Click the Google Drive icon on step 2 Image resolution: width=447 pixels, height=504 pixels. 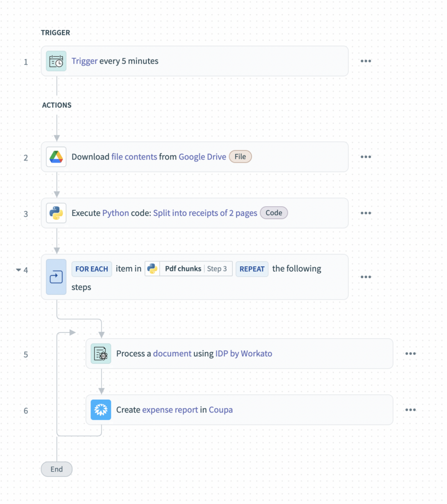pyautogui.click(x=56, y=157)
